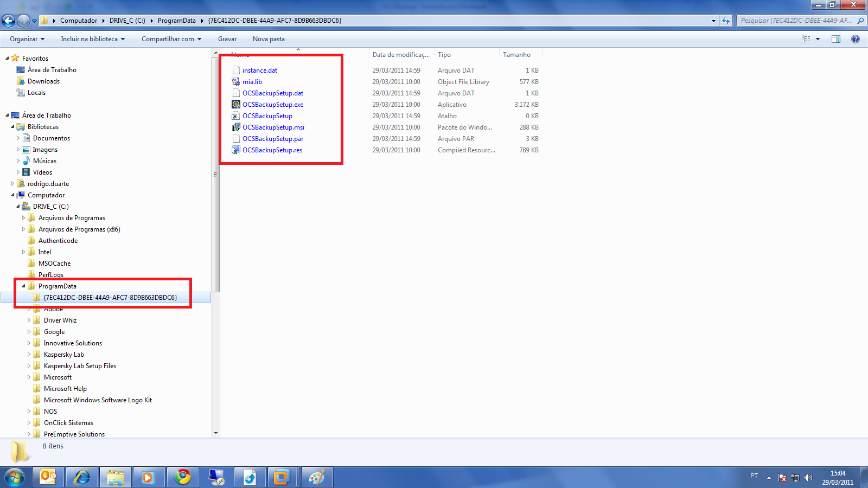The width and height of the screenshot is (868, 488).
Task: Select the Authenticode folder
Action: click(58, 241)
